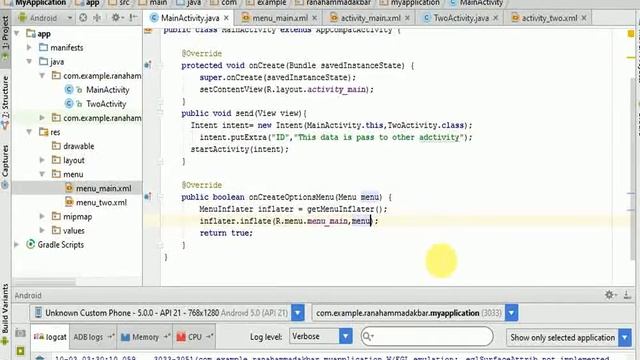Click the yellow warning marker in editor stripe
Viewport: 640px width, 360px height.
pos(631,33)
